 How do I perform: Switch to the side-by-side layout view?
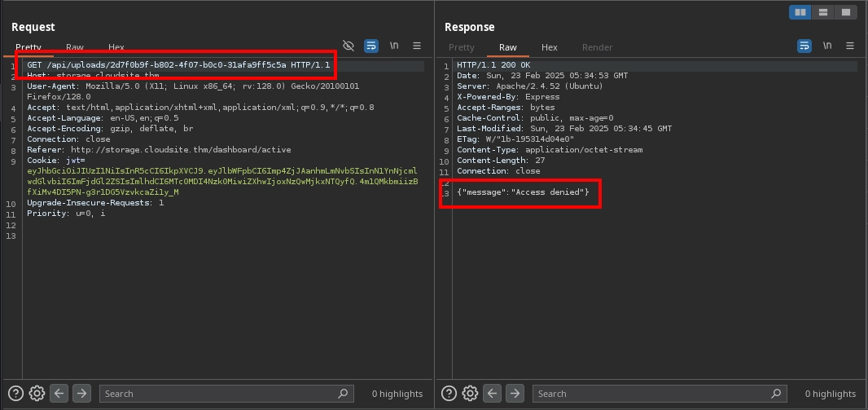[800, 12]
